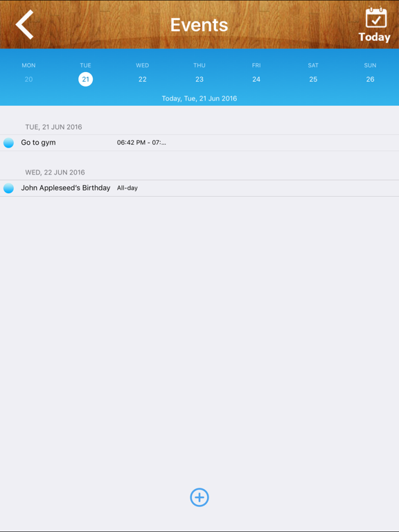399x532 pixels.
Task: Click blue calendar dot beside John Appleseed's Birthday
Action: coord(8,188)
